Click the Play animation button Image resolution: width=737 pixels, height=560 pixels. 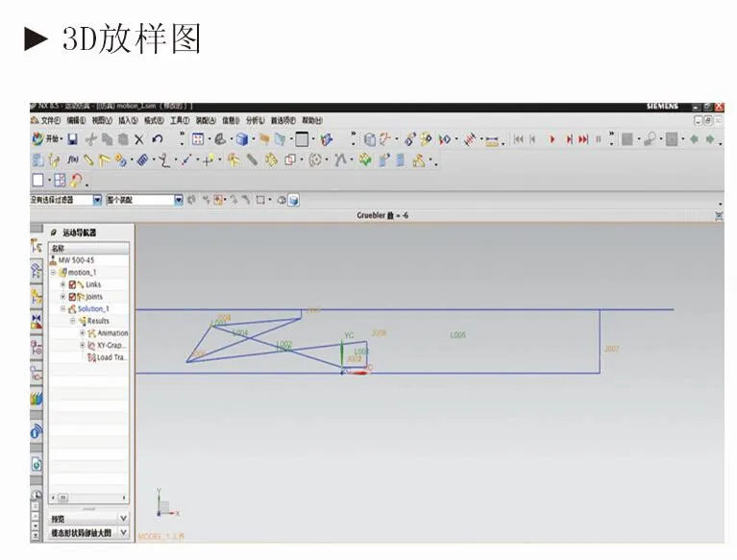tap(553, 139)
